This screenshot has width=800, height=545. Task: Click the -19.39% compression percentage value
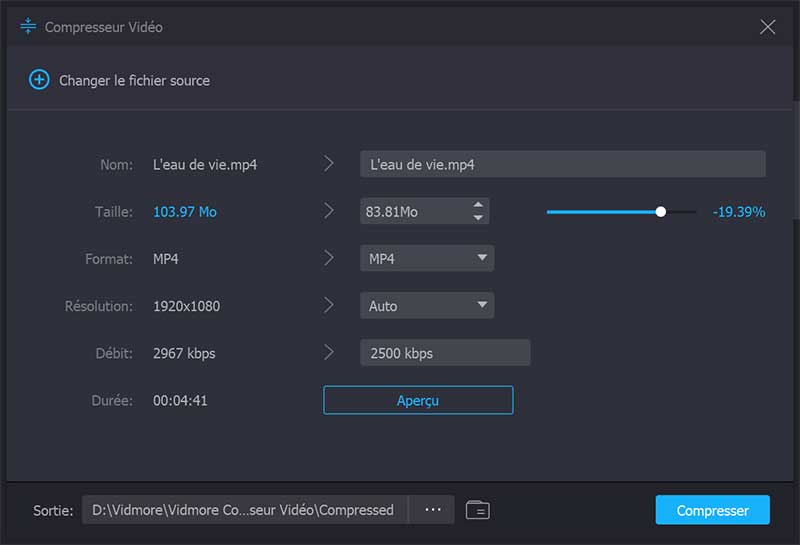click(738, 212)
